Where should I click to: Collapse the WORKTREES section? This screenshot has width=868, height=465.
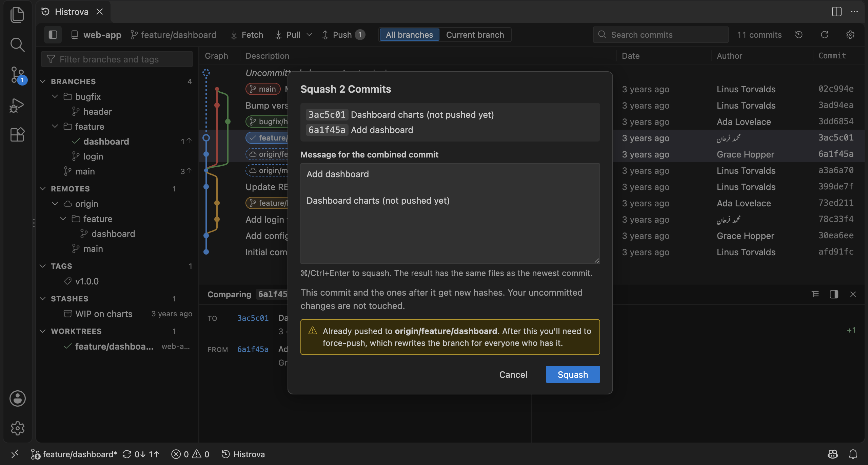pos(43,331)
